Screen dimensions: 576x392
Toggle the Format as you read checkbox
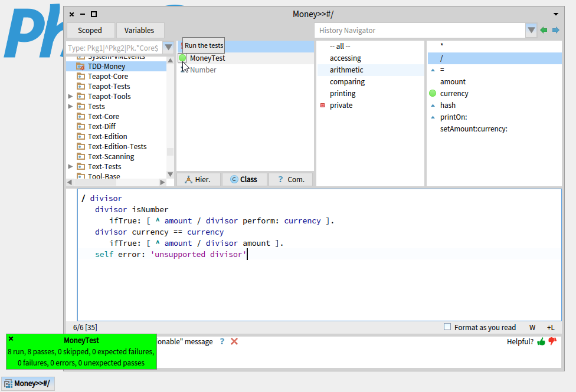[447, 327]
